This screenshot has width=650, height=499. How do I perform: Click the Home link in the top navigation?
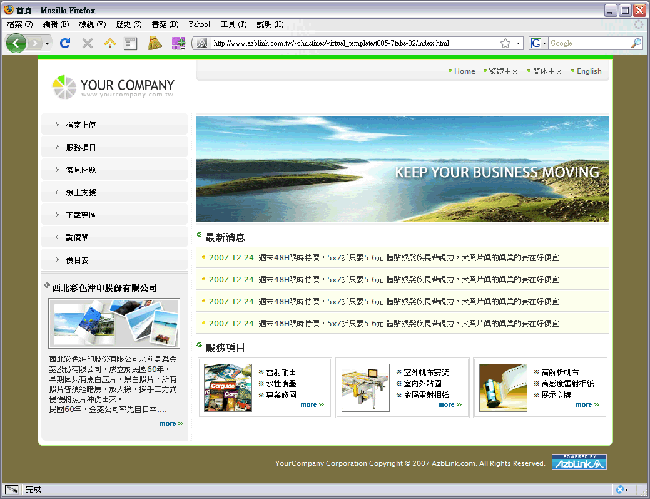(x=464, y=71)
